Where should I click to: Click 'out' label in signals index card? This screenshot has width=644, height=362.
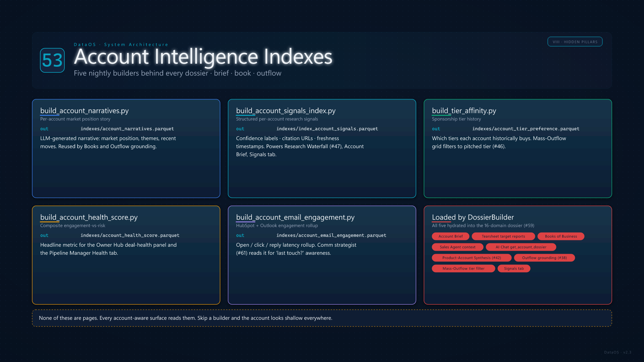[240, 129]
